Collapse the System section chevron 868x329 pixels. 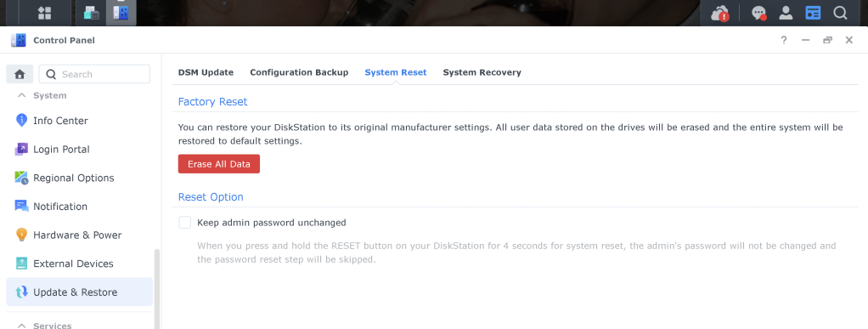click(x=21, y=95)
